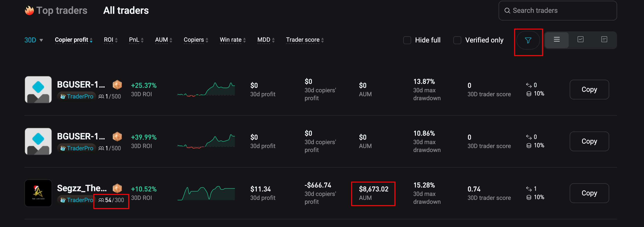Sort traders by Copier profit
The width and height of the screenshot is (644, 227).
coord(74,40)
